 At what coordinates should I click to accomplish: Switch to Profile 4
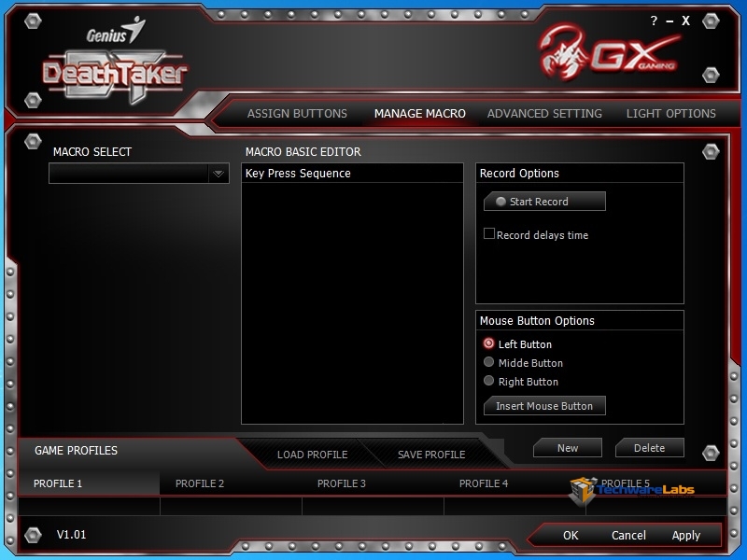point(484,483)
